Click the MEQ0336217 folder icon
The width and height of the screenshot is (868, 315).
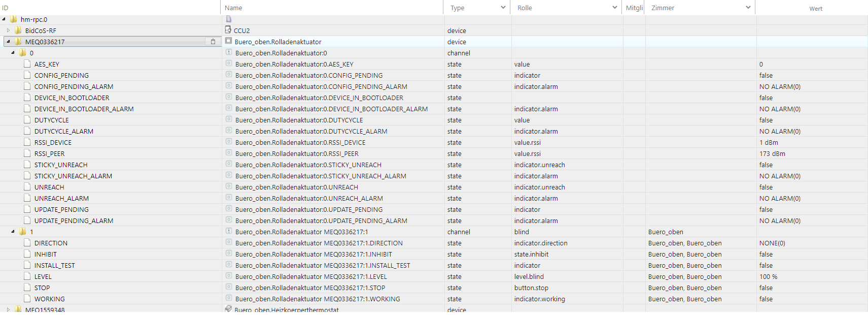pyautogui.click(x=18, y=42)
